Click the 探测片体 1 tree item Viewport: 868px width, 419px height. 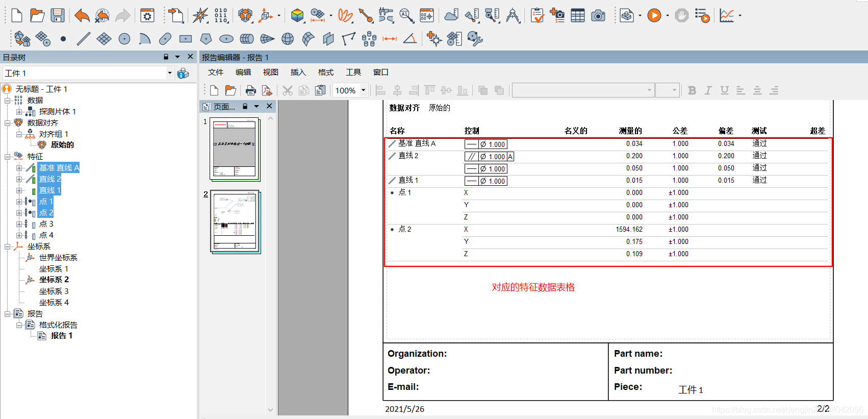pyautogui.click(x=58, y=111)
